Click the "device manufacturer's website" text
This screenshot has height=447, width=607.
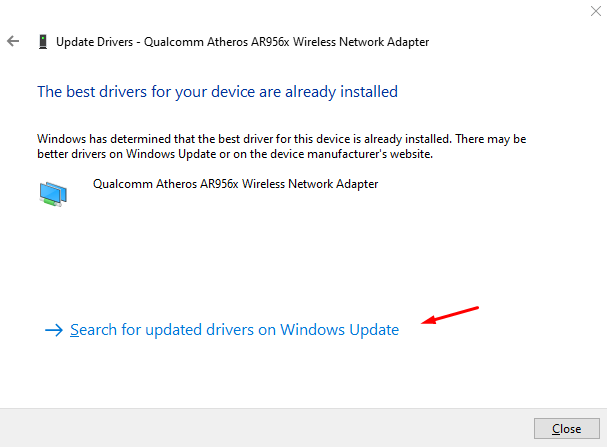pos(380,155)
